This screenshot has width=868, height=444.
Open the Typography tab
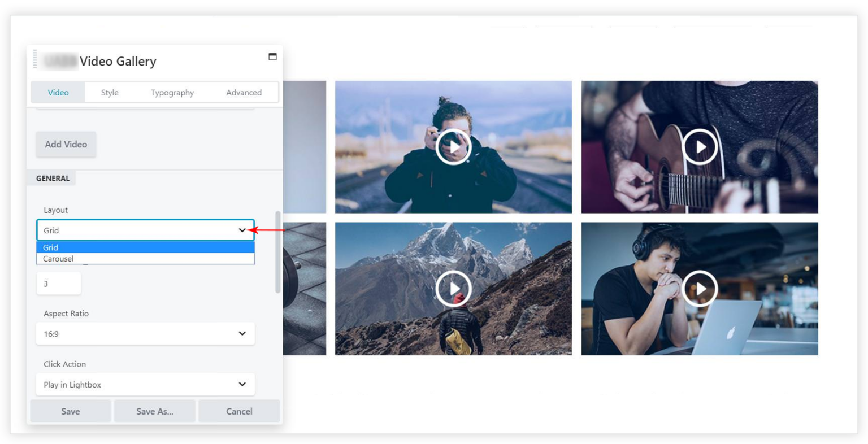coord(172,92)
